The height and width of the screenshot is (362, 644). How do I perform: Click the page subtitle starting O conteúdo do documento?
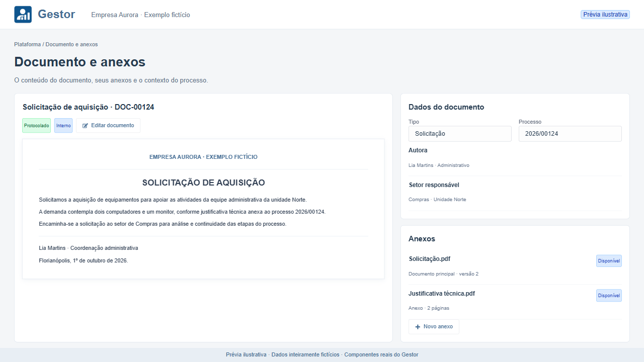click(x=111, y=80)
